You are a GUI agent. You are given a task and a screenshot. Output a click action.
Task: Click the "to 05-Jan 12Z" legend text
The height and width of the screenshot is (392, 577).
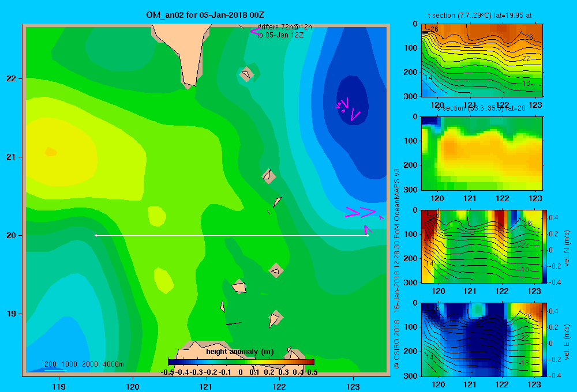click(280, 35)
